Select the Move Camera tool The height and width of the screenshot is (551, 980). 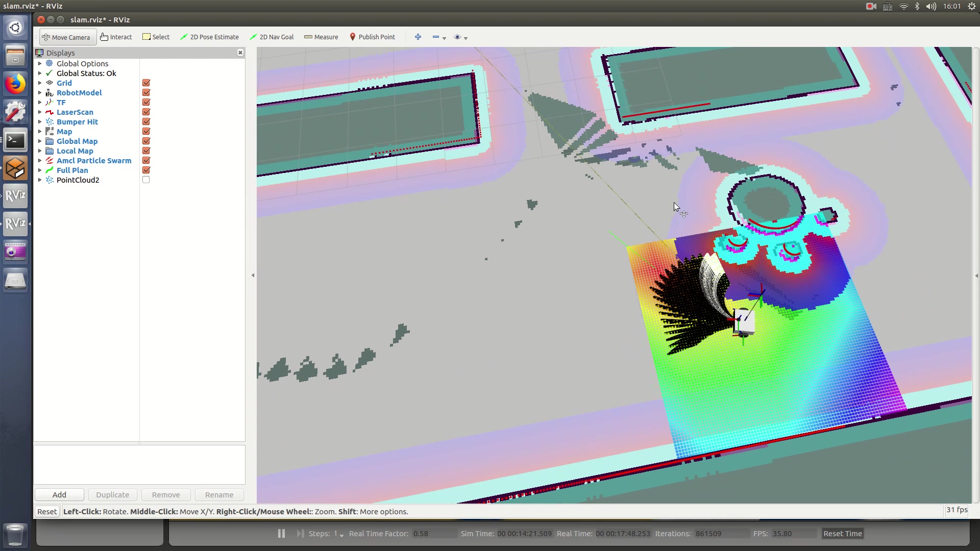tap(66, 37)
